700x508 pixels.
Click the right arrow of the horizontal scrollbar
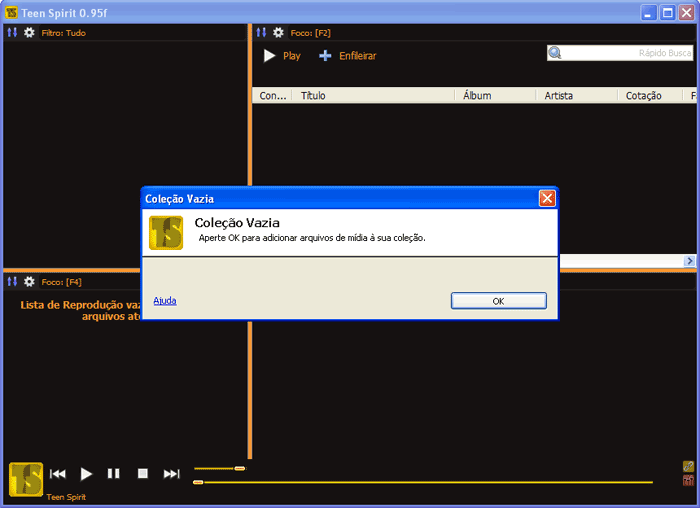click(x=690, y=261)
